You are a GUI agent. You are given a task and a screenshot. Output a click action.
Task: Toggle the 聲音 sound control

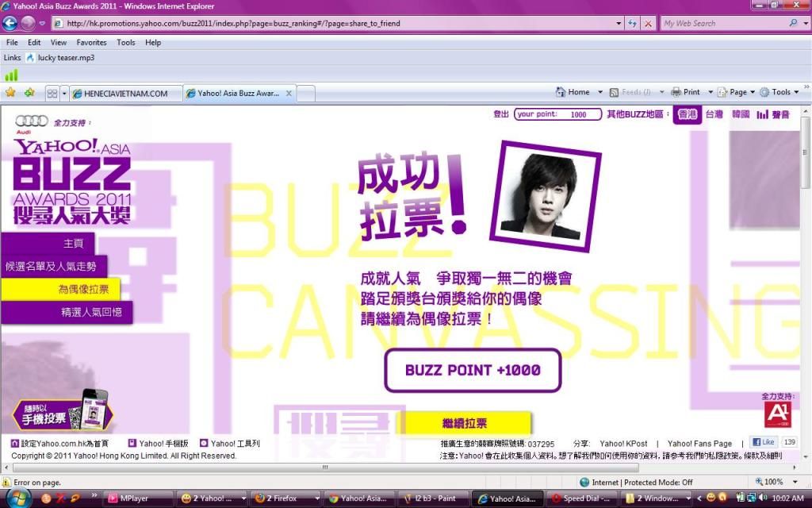[773, 114]
